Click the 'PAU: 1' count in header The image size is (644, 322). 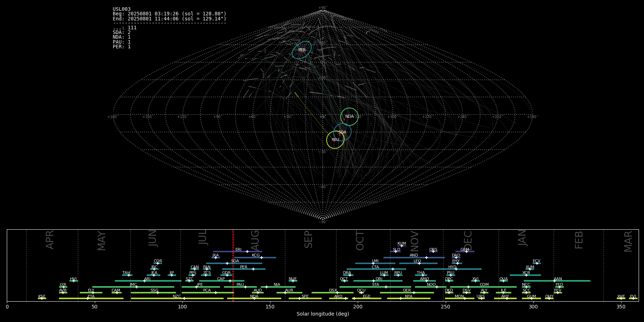[122, 42]
